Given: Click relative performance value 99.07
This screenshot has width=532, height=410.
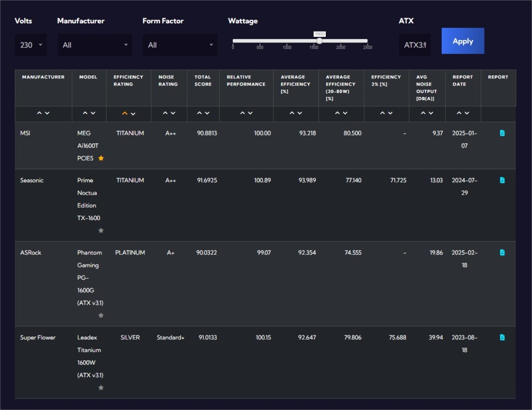Looking at the screenshot, I should coord(263,252).
